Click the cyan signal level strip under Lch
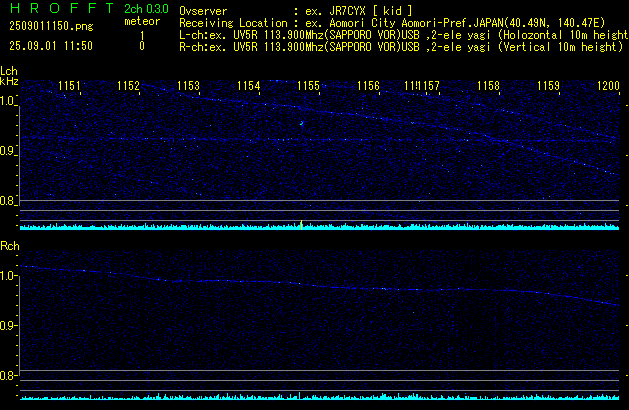Image resolution: width=629 pixels, height=410 pixels. [319, 227]
